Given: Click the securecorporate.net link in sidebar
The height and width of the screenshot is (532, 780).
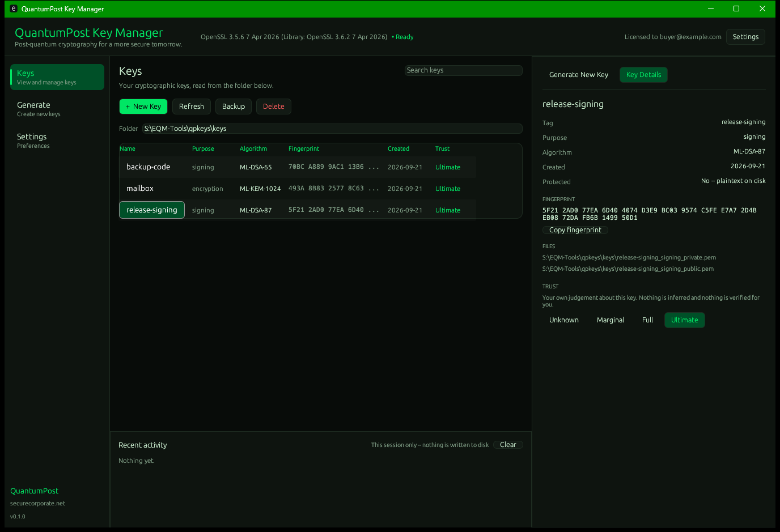Looking at the screenshot, I should point(38,503).
